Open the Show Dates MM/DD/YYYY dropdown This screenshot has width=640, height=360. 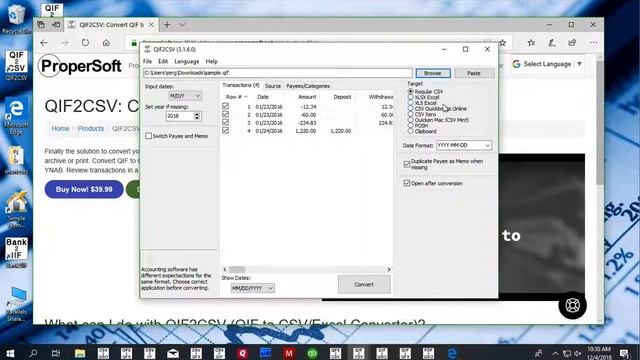coord(252,288)
